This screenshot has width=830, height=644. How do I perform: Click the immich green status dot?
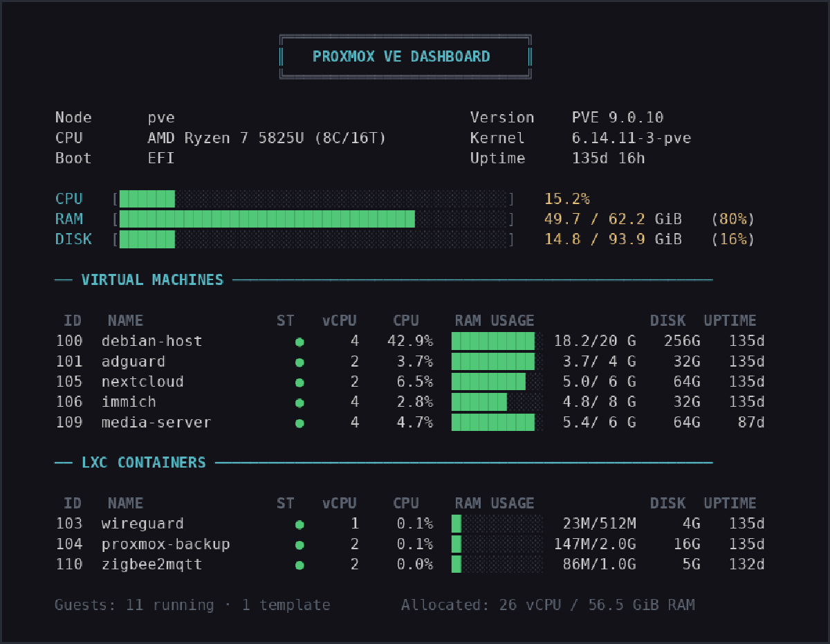[x=299, y=403]
